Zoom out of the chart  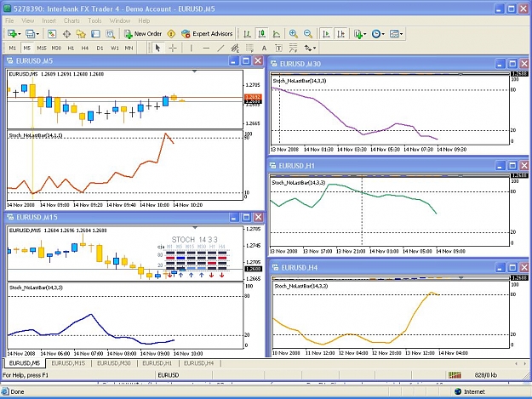pos(308,33)
